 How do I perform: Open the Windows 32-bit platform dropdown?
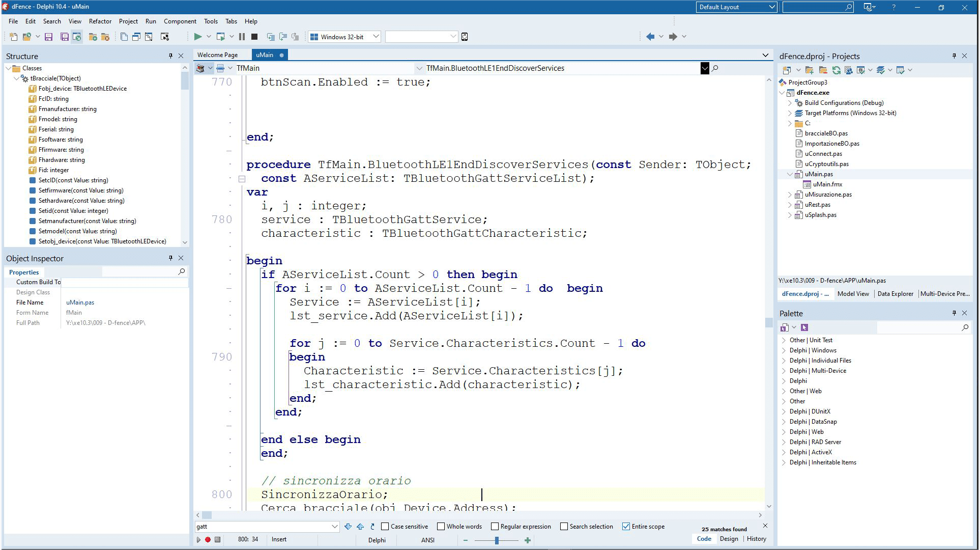click(x=376, y=37)
